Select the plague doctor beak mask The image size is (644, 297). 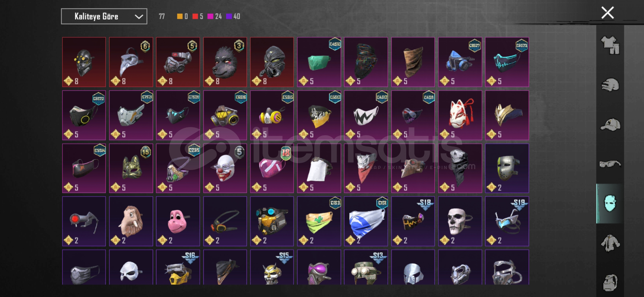(x=131, y=62)
